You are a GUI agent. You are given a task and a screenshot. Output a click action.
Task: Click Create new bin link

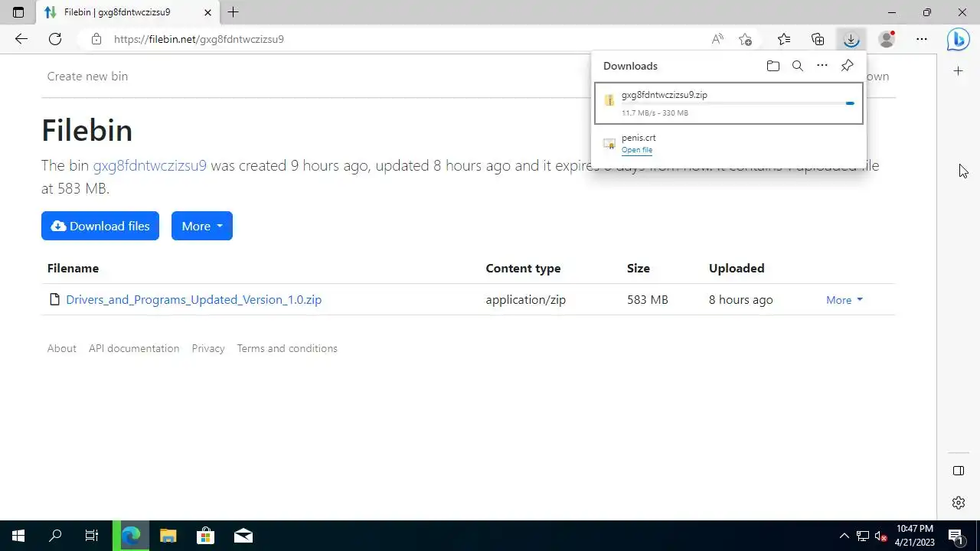[87, 76]
